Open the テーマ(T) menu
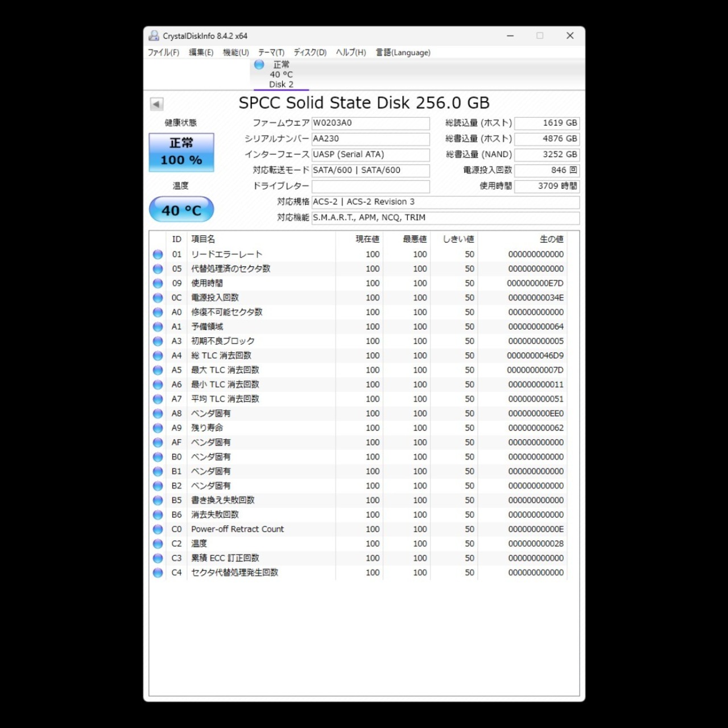This screenshot has width=728, height=728. click(x=271, y=52)
